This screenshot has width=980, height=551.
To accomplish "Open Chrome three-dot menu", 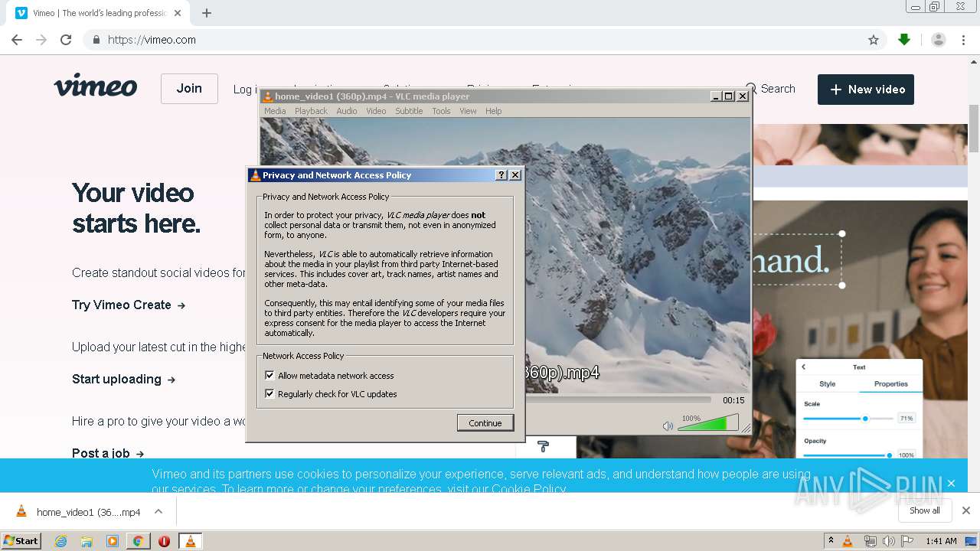I will coord(963,40).
